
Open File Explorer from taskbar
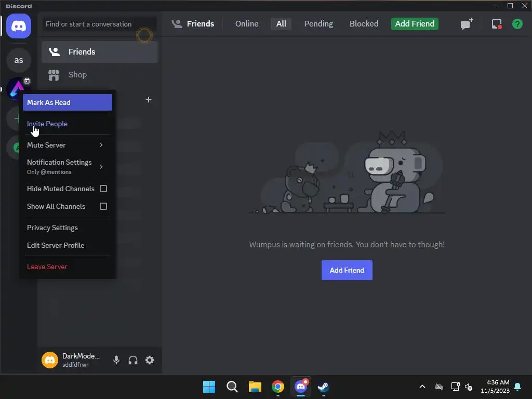[x=255, y=387]
